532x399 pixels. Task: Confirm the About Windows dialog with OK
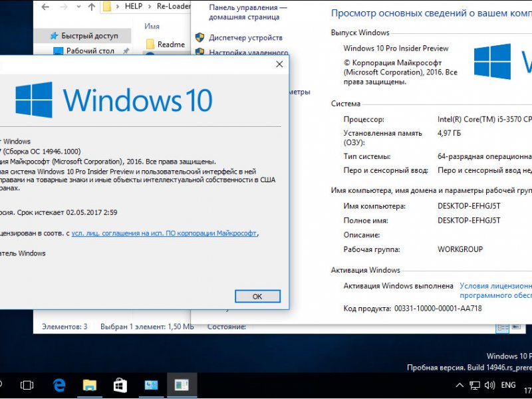pyautogui.click(x=257, y=296)
